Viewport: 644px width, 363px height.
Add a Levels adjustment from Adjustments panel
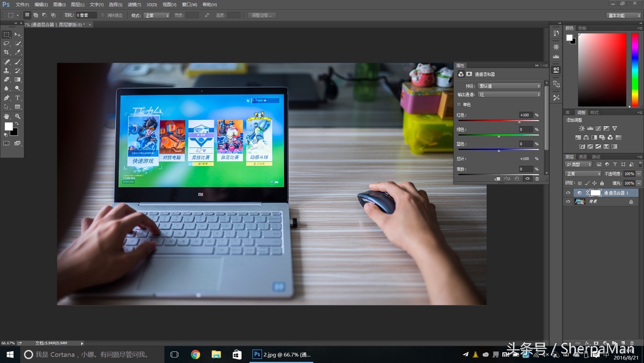590,129
